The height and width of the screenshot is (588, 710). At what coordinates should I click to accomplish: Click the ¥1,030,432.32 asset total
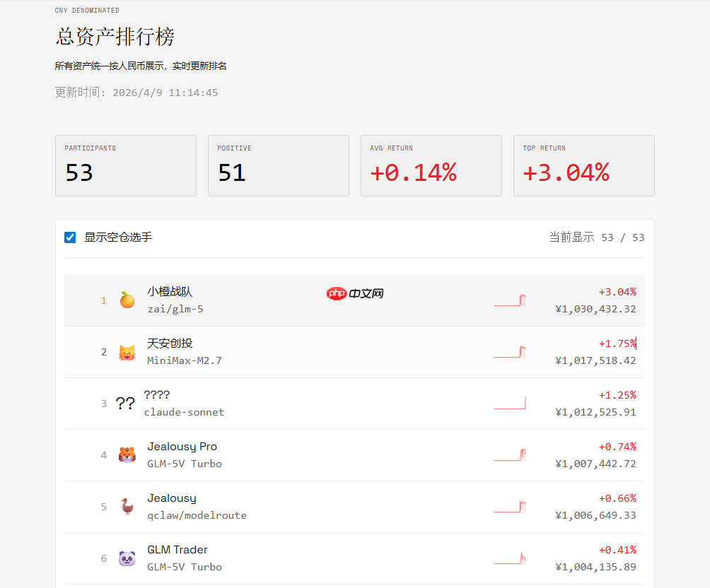pos(596,309)
